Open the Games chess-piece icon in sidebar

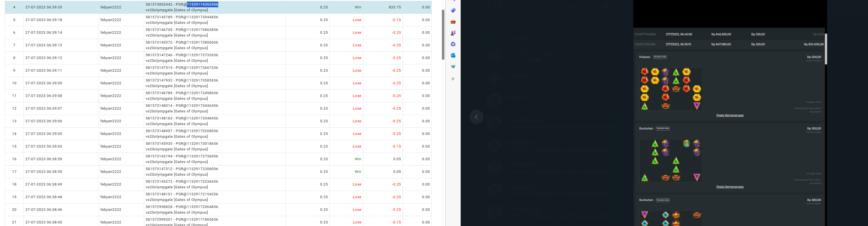[x=453, y=33]
